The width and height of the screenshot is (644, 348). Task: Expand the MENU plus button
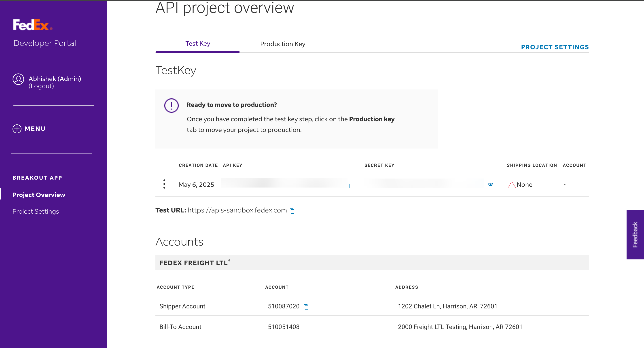pyautogui.click(x=17, y=129)
